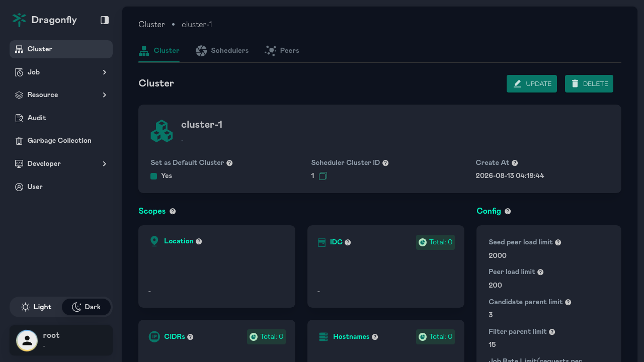Click the cluster-1 breadcrumb text

197,25
